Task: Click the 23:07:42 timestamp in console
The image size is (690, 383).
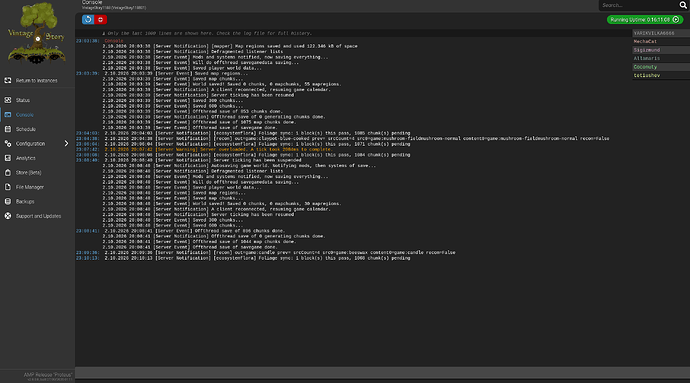Action: (x=88, y=150)
